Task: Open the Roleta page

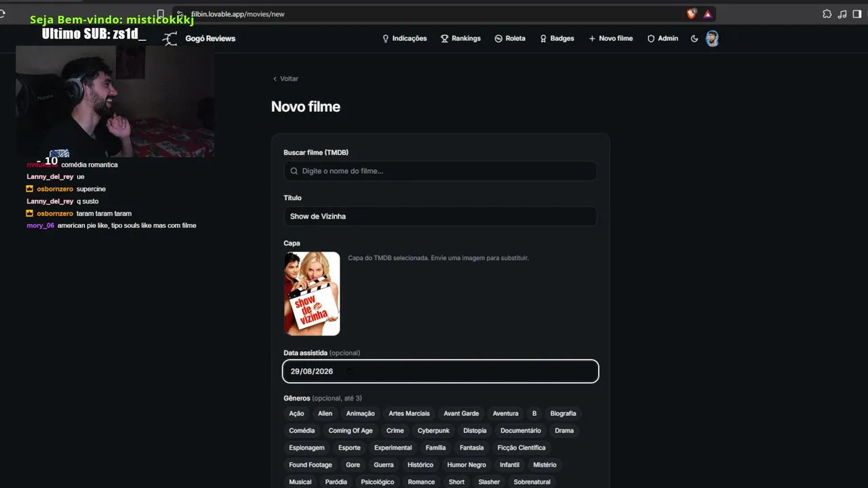Action: (x=510, y=39)
